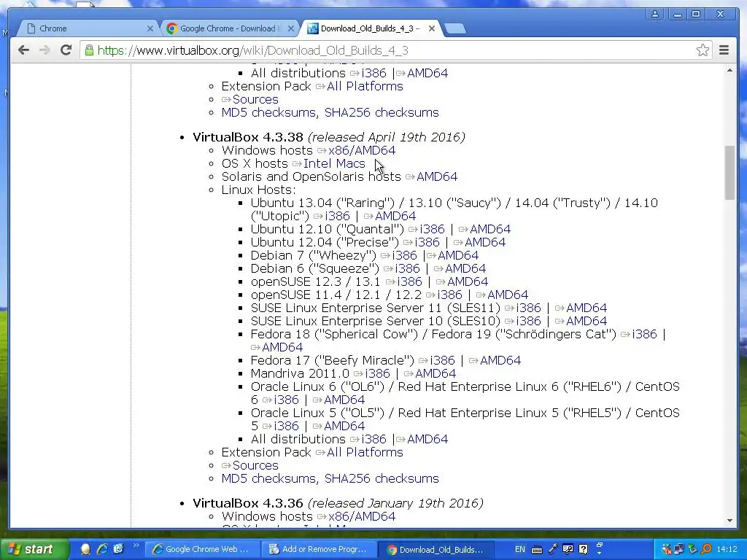747x560 pixels.
Task: Click AMD64 link for Ubuntu 13.04 Utopic line
Action: pos(395,216)
